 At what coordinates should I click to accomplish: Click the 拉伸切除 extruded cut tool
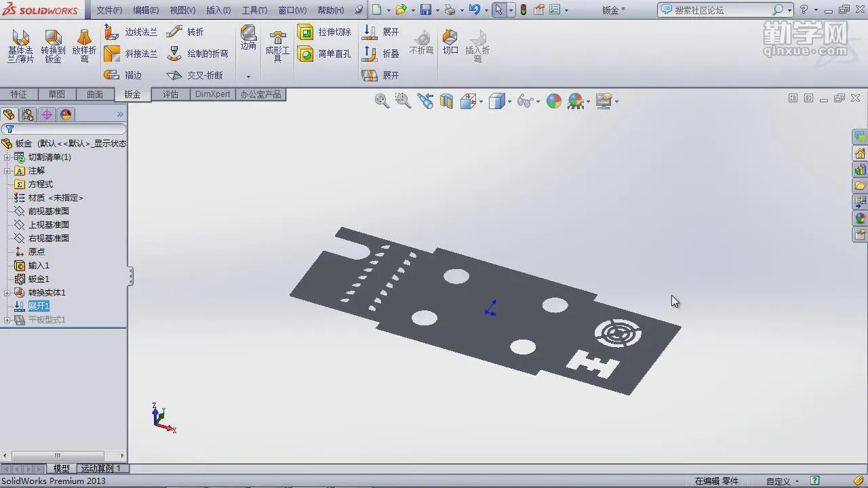(325, 32)
